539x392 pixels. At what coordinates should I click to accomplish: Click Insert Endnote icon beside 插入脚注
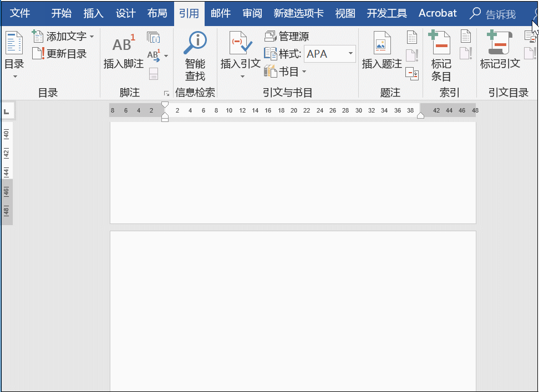pos(153,37)
